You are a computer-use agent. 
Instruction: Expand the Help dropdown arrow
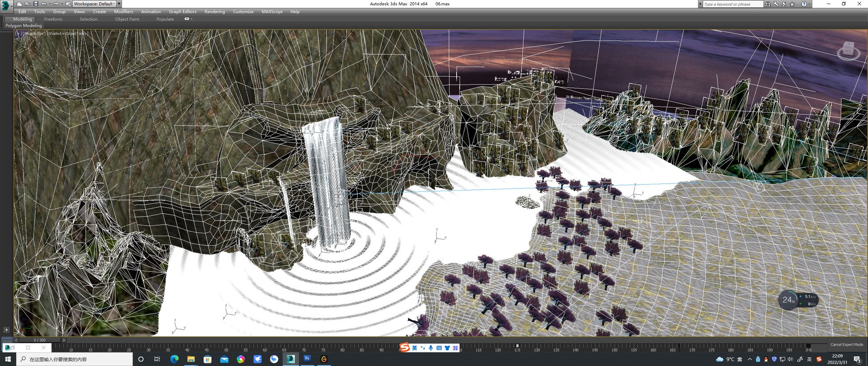[809, 4]
